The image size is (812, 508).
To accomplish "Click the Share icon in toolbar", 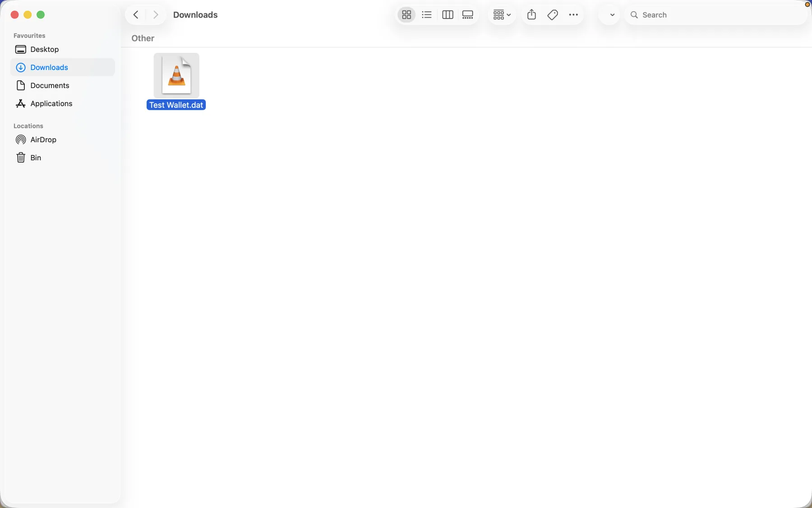I will tap(531, 15).
